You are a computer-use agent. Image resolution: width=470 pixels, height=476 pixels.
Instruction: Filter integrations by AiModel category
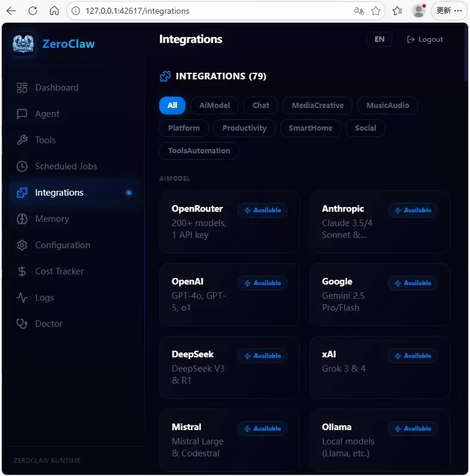214,106
